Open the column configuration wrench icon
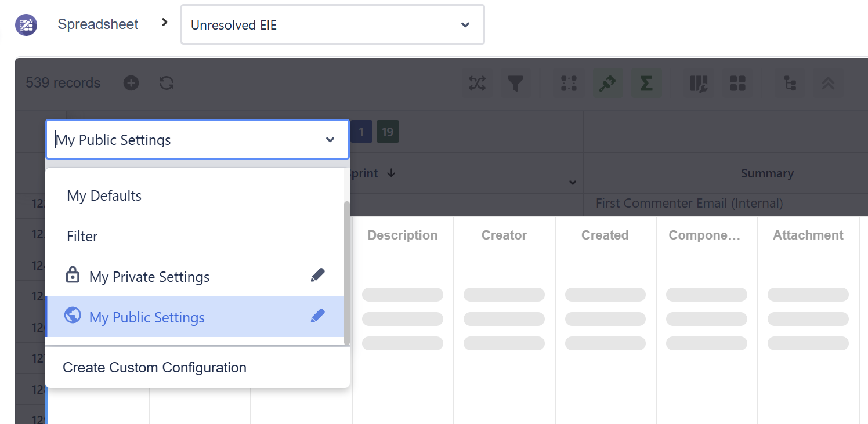Screen dimensions: 868x424 [699, 84]
